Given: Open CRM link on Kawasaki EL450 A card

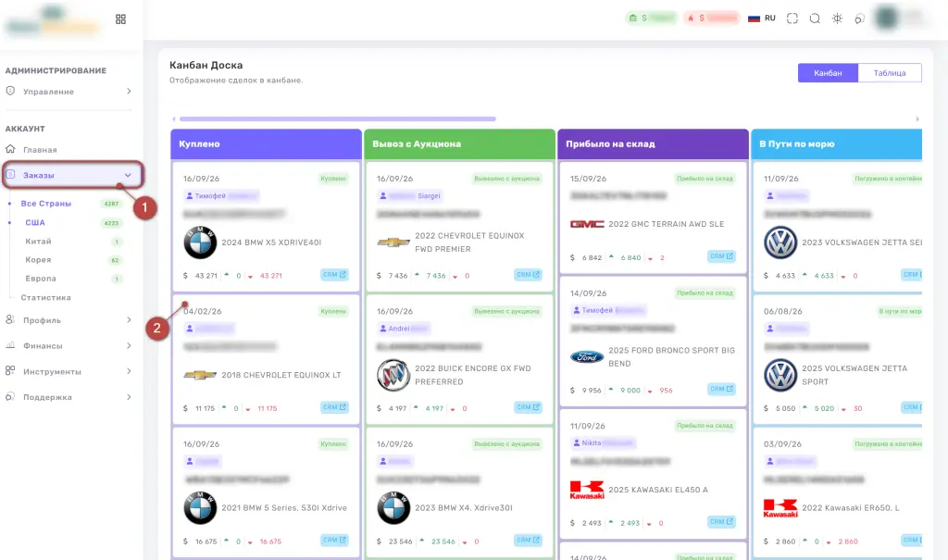Looking at the screenshot, I should pos(721,521).
